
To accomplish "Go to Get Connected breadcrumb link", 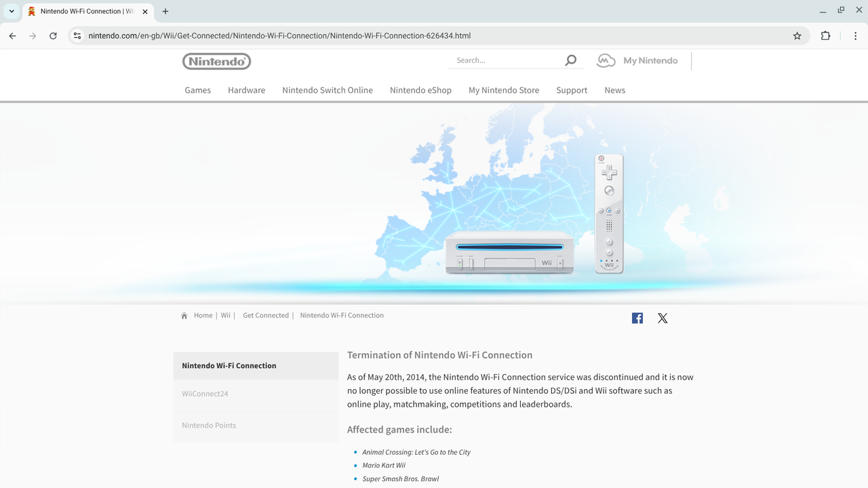I will pyautogui.click(x=266, y=315).
